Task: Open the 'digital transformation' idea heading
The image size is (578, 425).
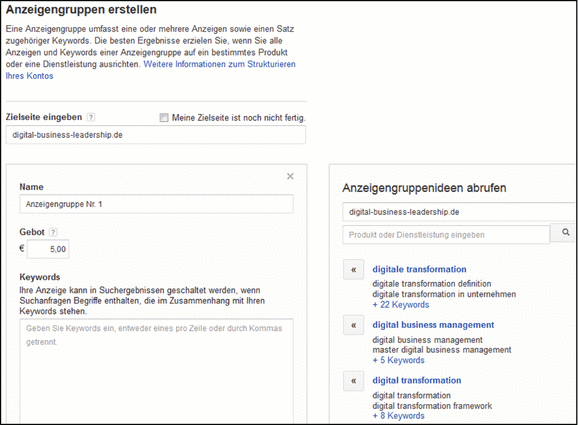Action: [417, 380]
